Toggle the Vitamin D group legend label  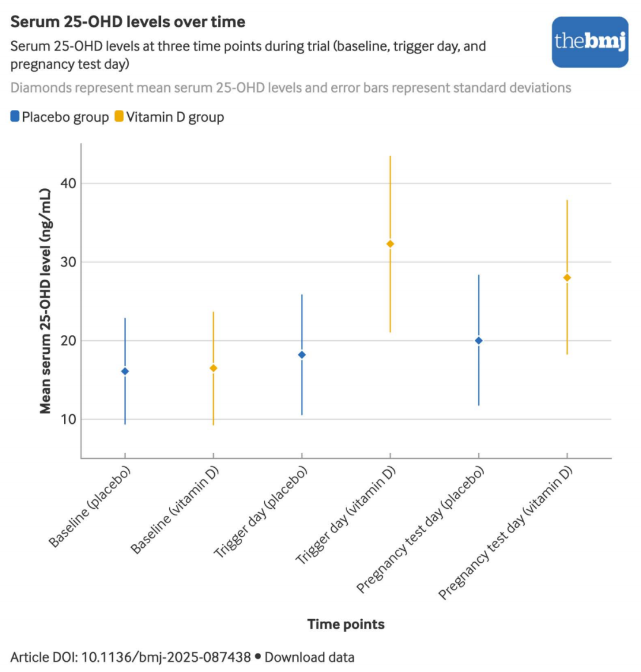tap(174, 117)
